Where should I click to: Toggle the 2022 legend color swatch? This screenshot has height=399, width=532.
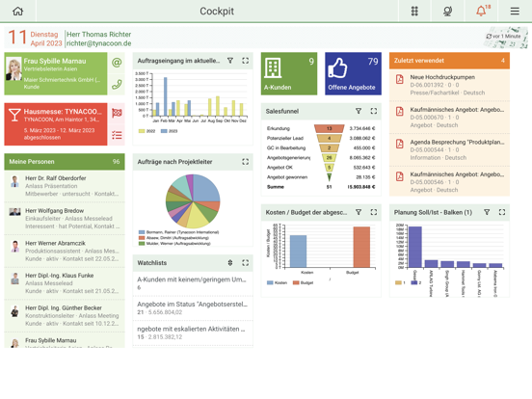click(142, 131)
